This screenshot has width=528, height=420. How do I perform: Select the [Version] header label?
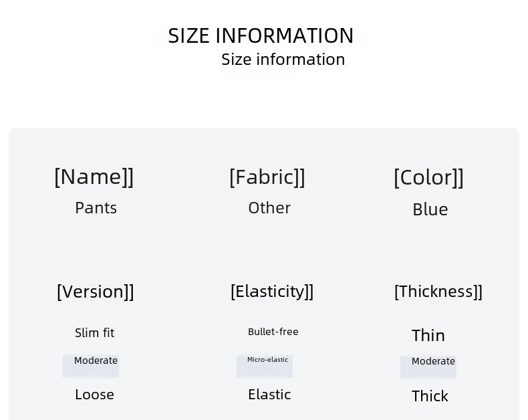[x=96, y=292]
